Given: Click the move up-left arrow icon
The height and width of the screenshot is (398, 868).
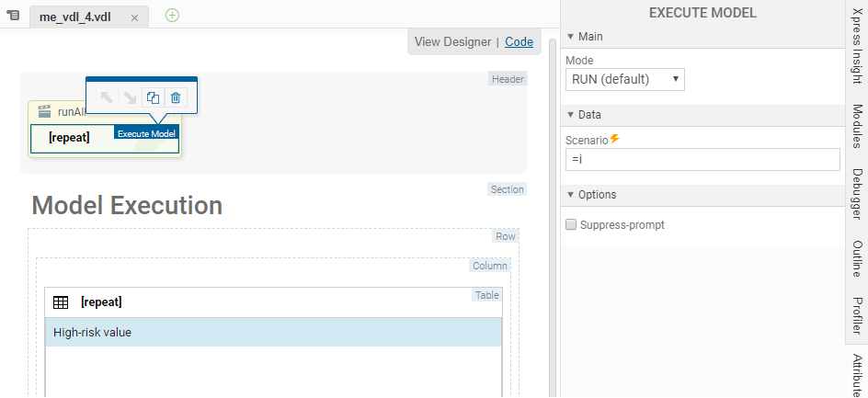Looking at the screenshot, I should pos(107,97).
